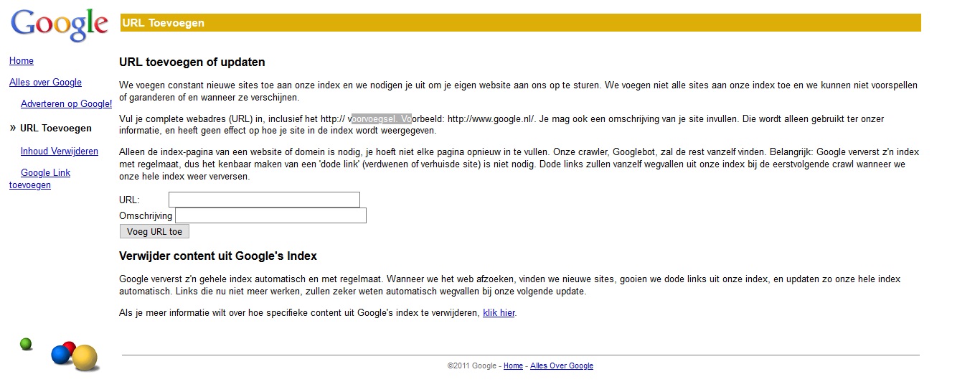980x382 pixels.
Task: Click the '©2011 Google' footer text
Action: [472, 366]
